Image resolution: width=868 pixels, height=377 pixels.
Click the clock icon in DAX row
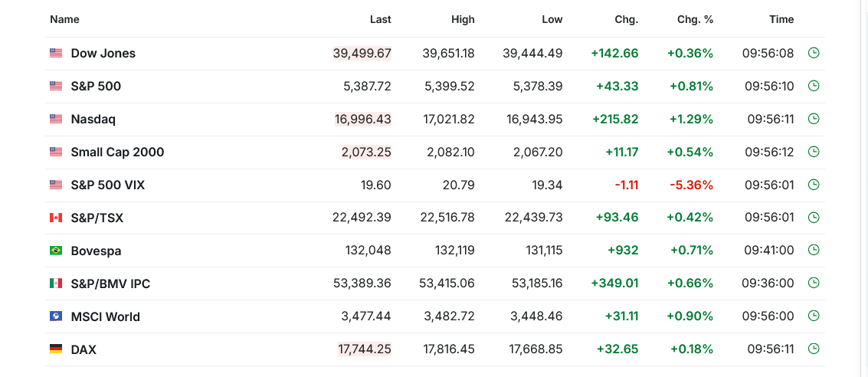click(x=814, y=349)
